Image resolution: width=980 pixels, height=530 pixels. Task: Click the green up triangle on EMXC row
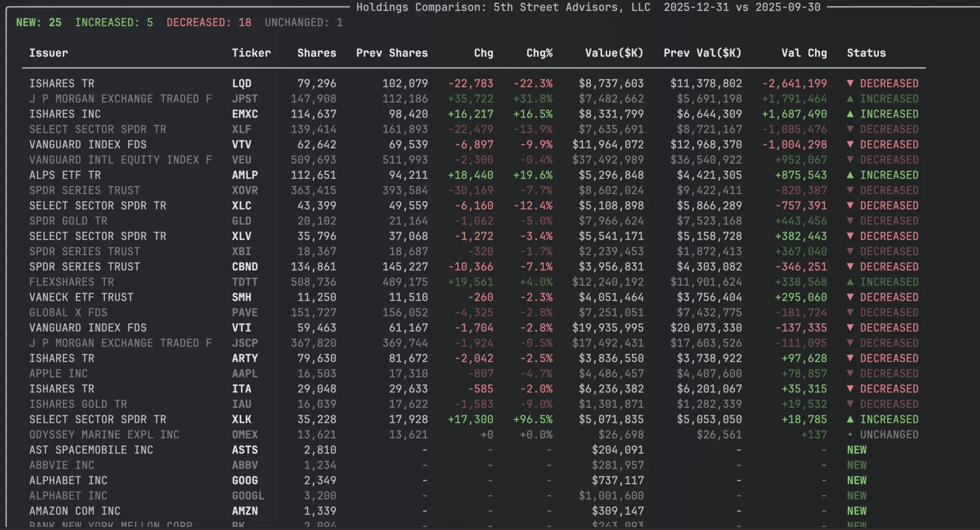[850, 114]
